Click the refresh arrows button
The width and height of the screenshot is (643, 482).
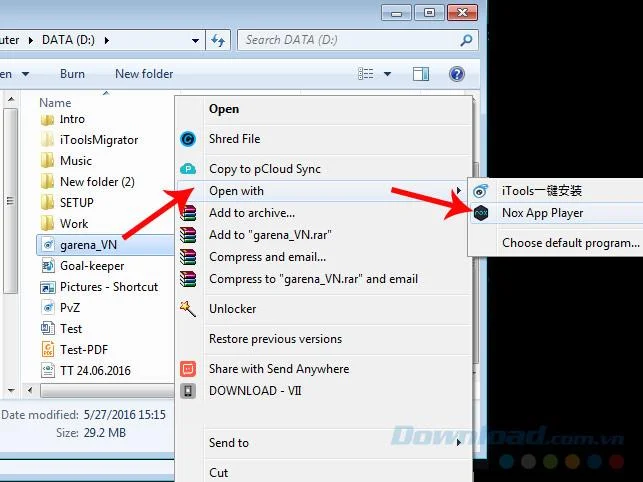pos(218,40)
